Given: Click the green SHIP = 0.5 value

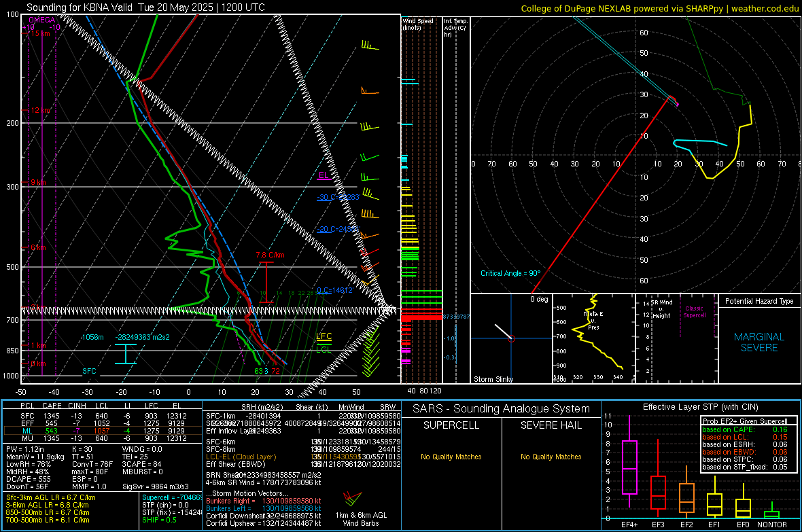Looking at the screenshot, I should (159, 520).
